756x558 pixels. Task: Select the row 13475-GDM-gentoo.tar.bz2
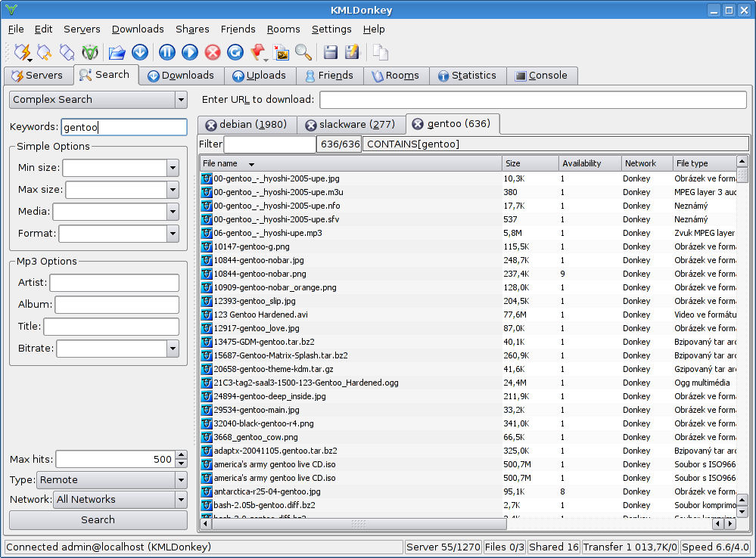468,342
